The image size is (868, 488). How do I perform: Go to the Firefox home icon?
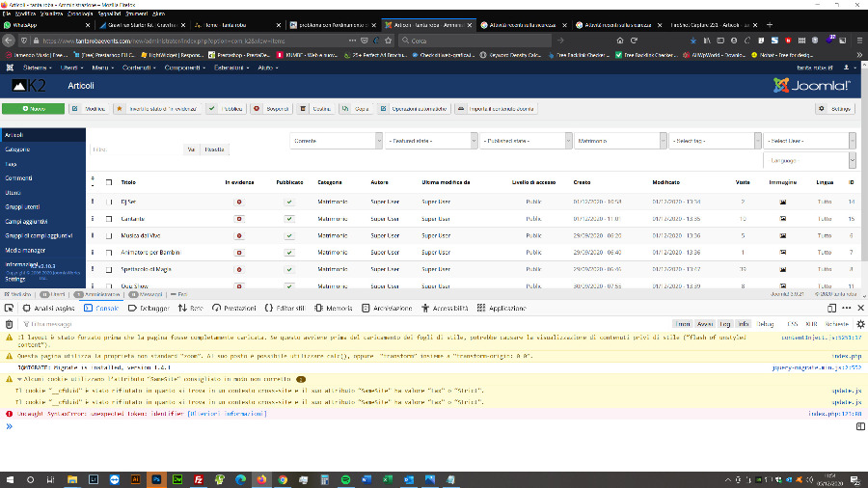point(620,41)
